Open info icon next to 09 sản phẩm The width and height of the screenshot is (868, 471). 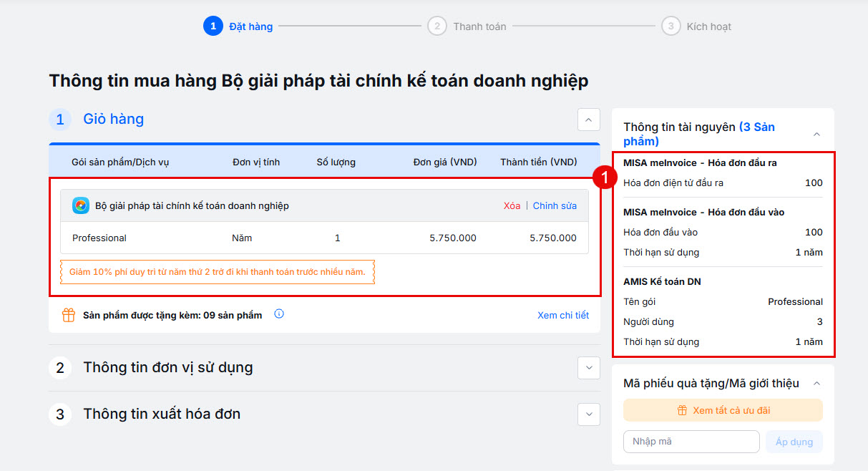pyautogui.click(x=279, y=314)
